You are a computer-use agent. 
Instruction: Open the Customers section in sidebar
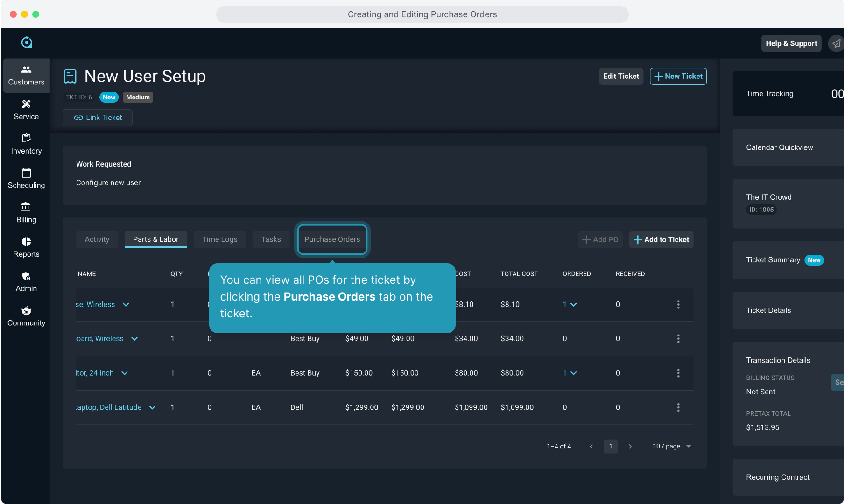[x=26, y=75]
